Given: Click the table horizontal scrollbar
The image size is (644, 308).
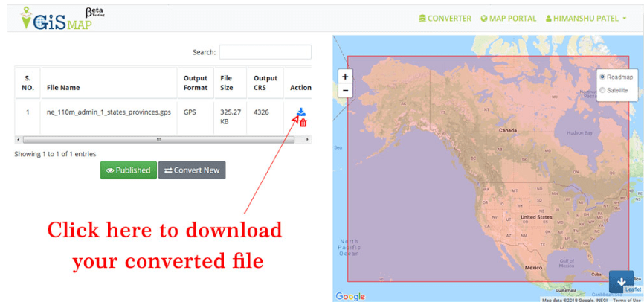Looking at the screenshot, I should click(x=158, y=140).
